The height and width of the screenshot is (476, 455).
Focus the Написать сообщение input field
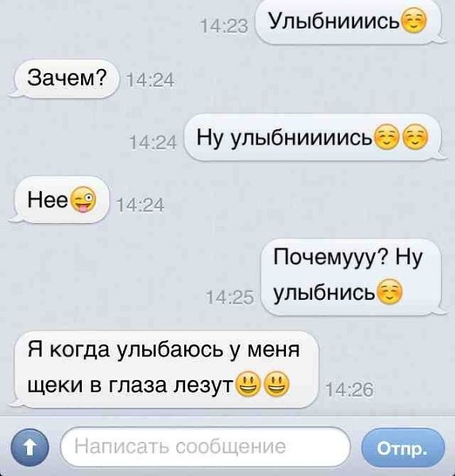pyautogui.click(x=206, y=447)
